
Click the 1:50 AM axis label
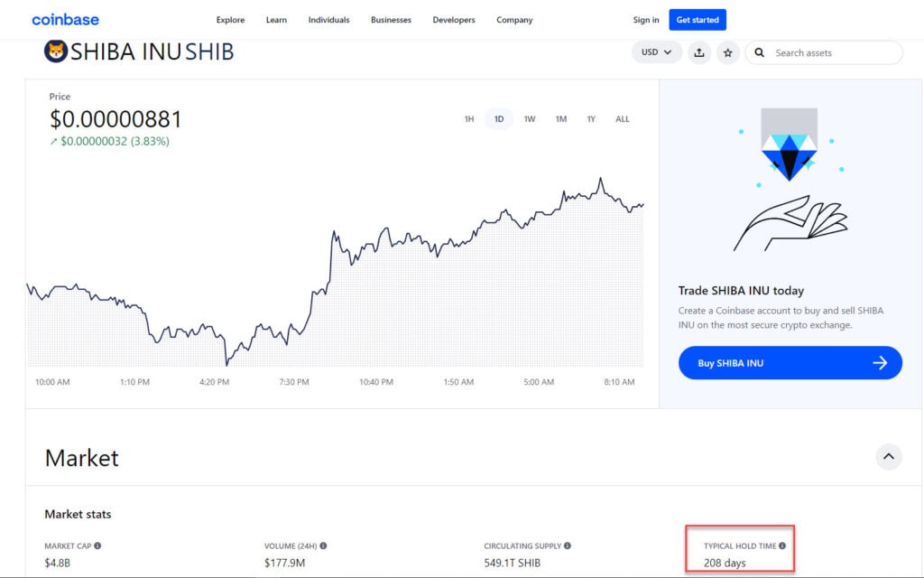(x=458, y=382)
